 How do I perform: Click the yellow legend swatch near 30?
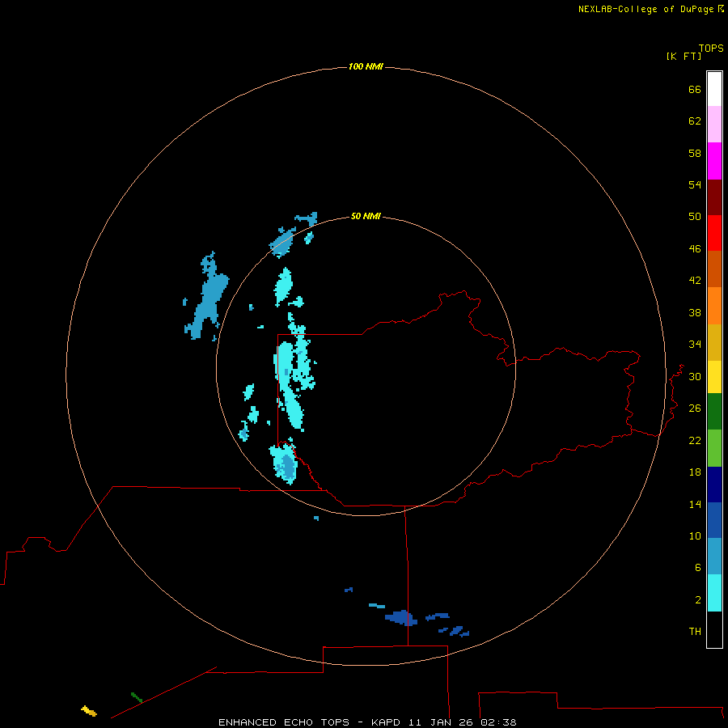tap(714, 377)
